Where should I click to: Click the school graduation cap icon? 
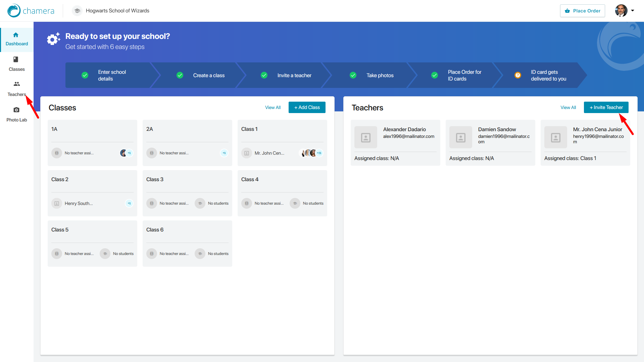(77, 11)
